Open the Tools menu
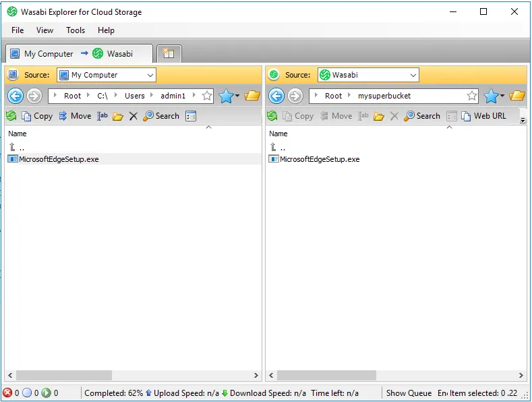Viewport: 532px width, 402px height. (76, 30)
